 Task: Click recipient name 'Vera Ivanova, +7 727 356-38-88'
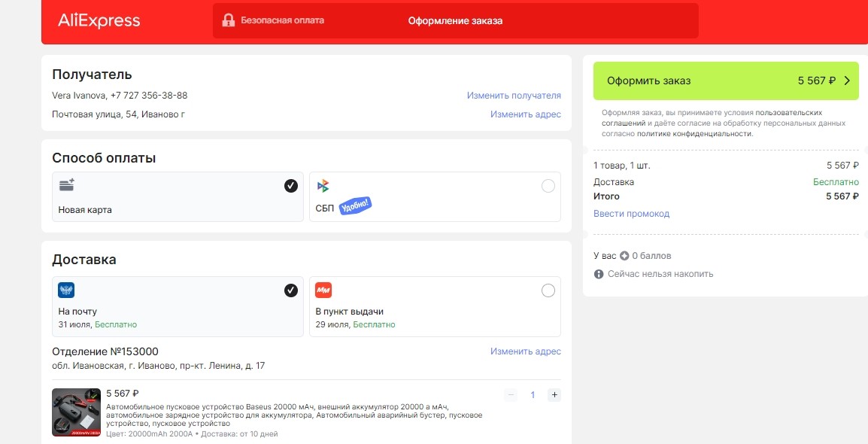point(120,96)
